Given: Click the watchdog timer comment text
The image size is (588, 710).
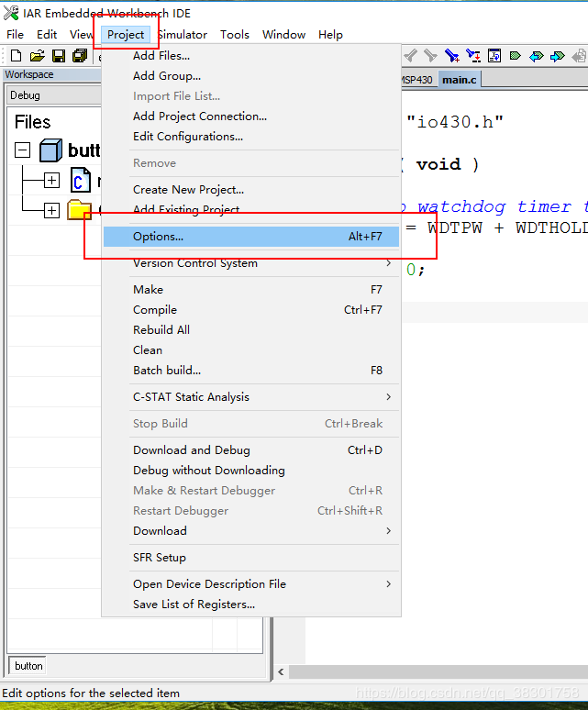Looking at the screenshot, I should click(494, 207).
